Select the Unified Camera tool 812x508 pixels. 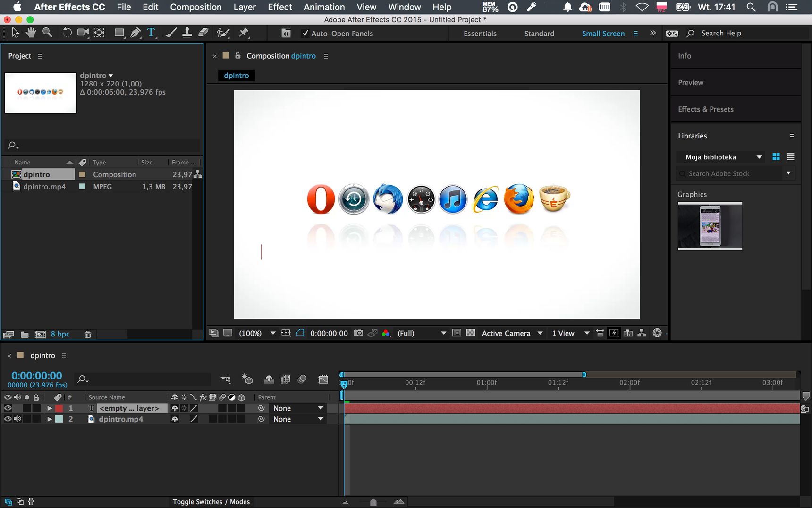point(83,33)
